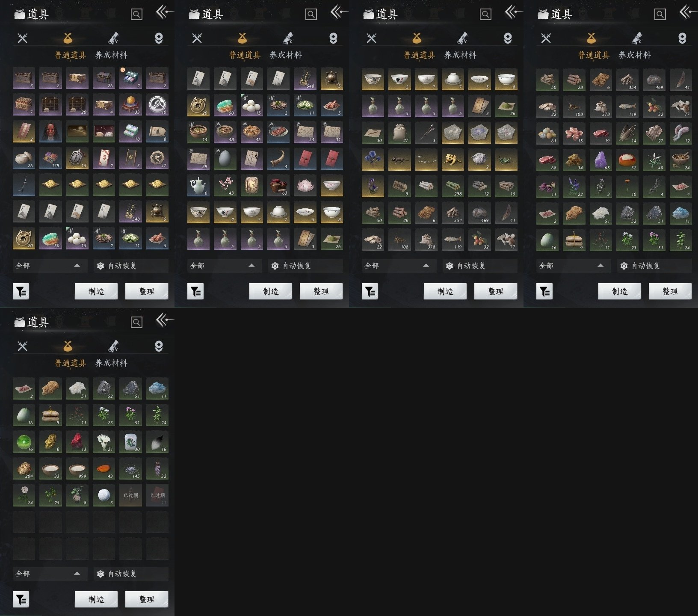Select the pink lotus flower item
Viewport: 698px width, 616px height.
(x=305, y=185)
